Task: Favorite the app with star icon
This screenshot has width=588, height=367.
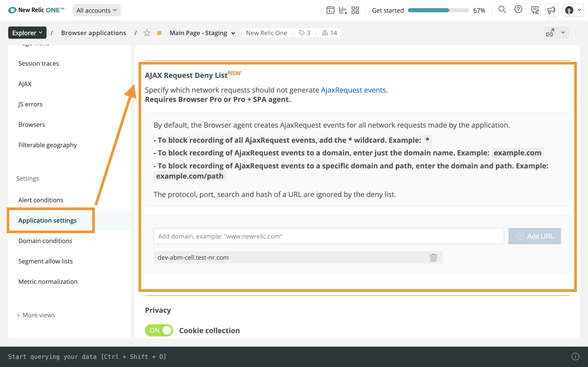Action: click(147, 33)
